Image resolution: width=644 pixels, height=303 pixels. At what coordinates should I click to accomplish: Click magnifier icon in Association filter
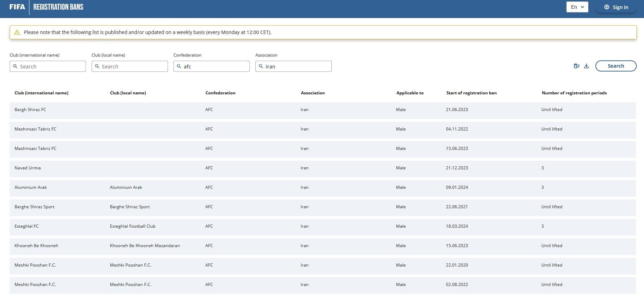tap(261, 66)
